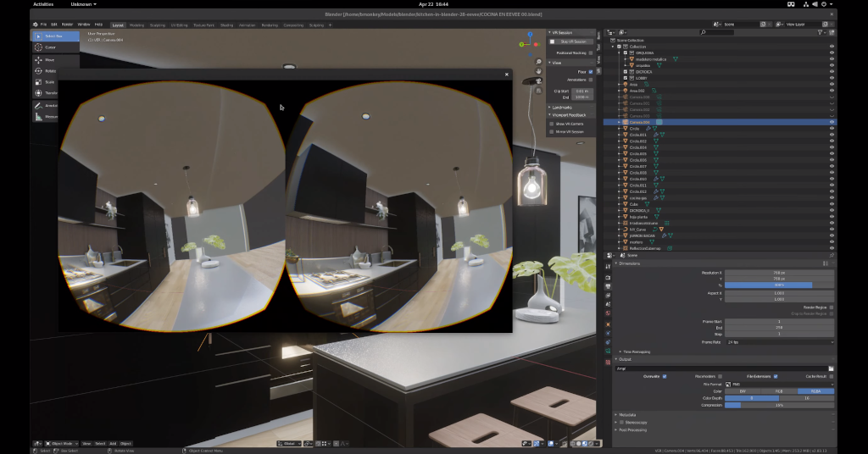Viewport: 868px width, 454px height.
Task: Open the Output properties tab icon
Action: [x=608, y=286]
